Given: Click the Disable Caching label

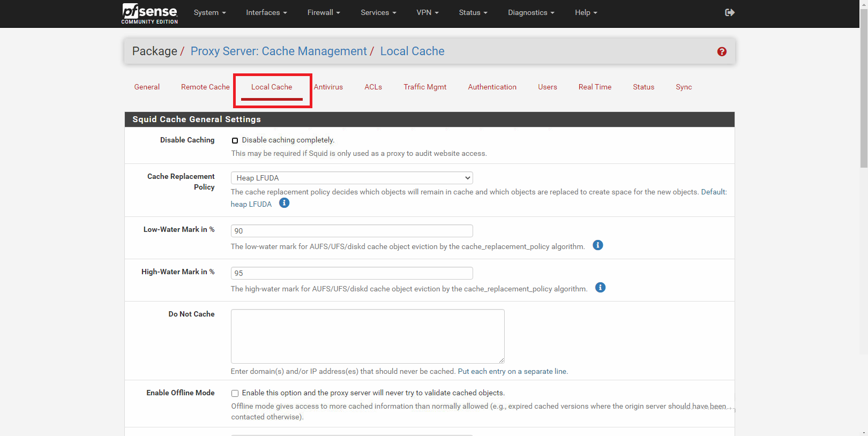Looking at the screenshot, I should [x=187, y=140].
